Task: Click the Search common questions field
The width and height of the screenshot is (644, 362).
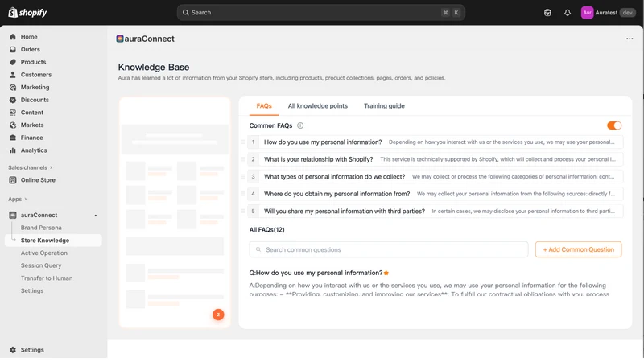Action: [389, 249]
